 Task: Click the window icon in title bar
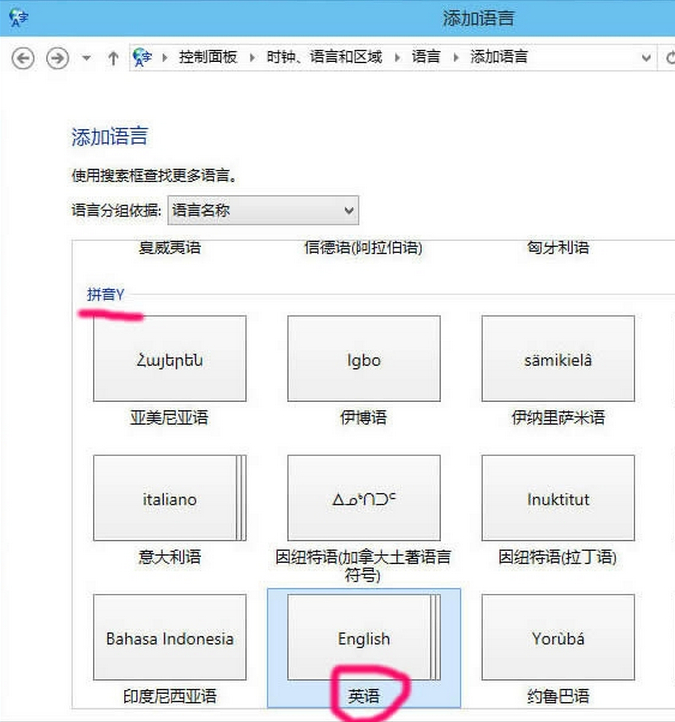point(18,17)
